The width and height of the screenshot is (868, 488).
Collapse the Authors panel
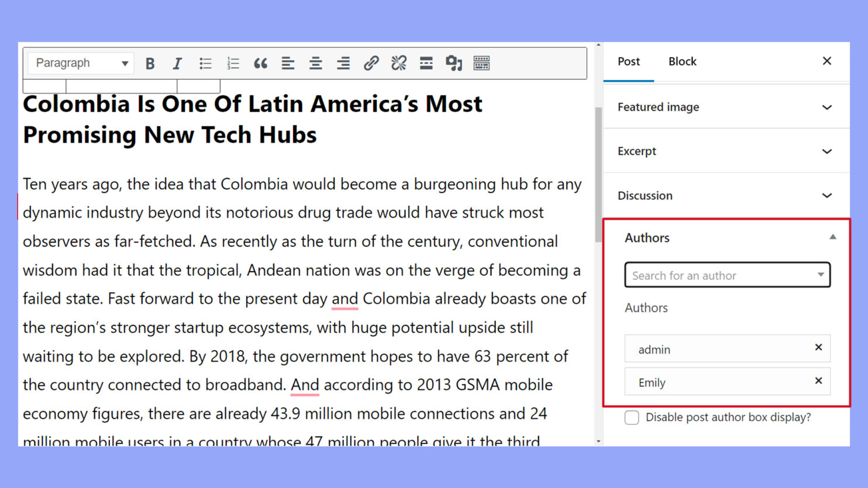[x=833, y=237]
